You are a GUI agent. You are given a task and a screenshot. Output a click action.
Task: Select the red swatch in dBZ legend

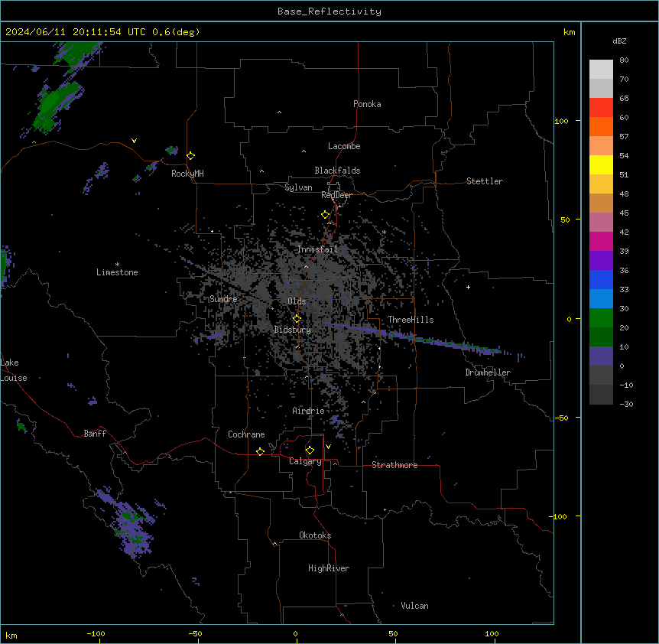(x=601, y=108)
